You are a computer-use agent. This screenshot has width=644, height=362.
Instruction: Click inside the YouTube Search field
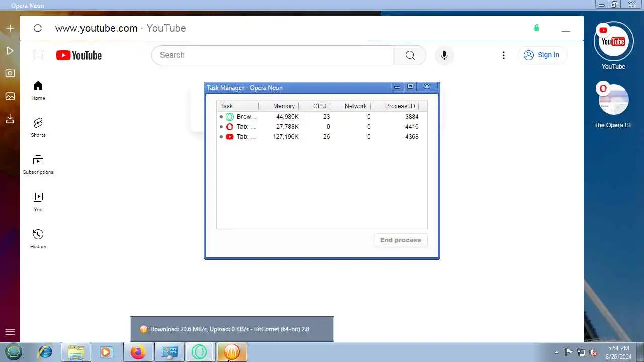click(273, 55)
